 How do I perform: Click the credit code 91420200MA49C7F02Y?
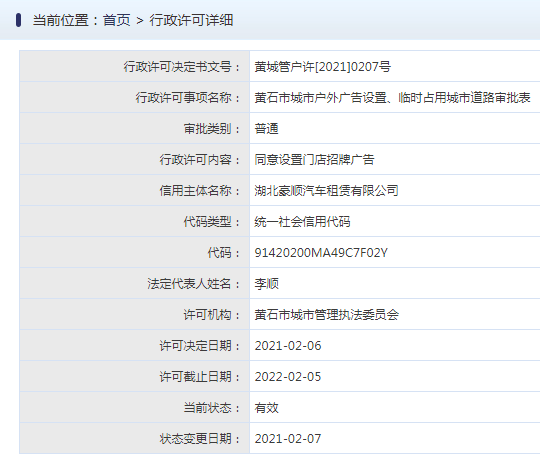tap(321, 253)
